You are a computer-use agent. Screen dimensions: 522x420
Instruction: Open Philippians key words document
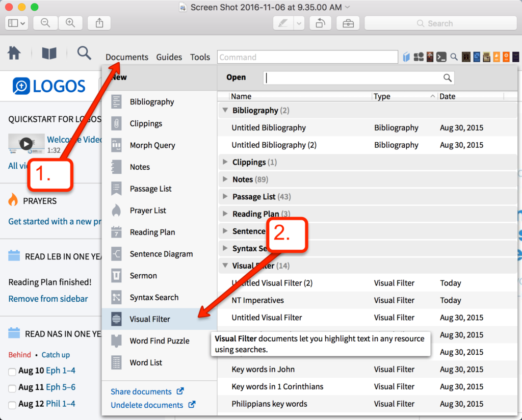click(368, 404)
